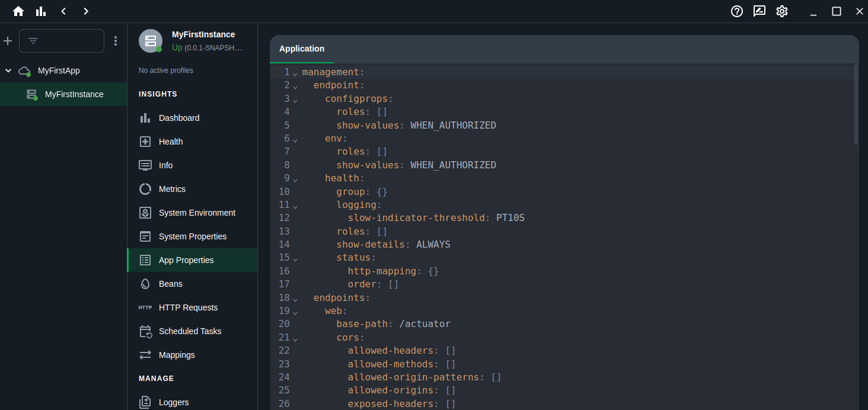Go to the Home view icon

18,11
